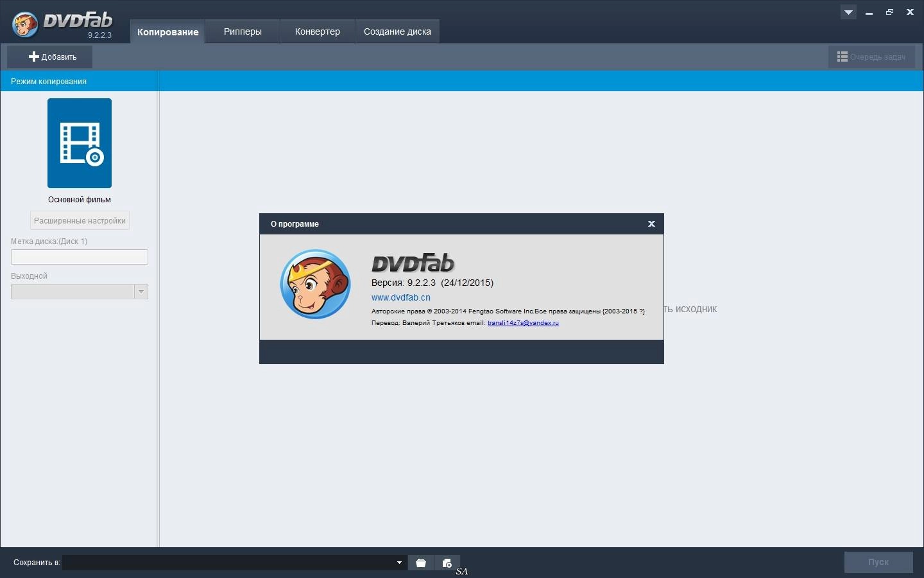
Task: Click the Режим копирования header
Action: [49, 82]
